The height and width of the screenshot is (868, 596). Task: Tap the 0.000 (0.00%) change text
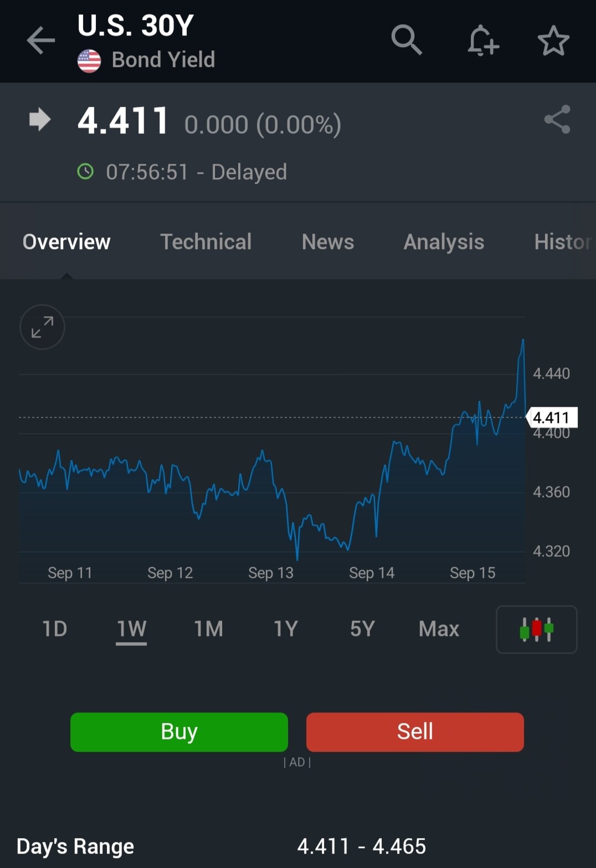click(x=263, y=125)
